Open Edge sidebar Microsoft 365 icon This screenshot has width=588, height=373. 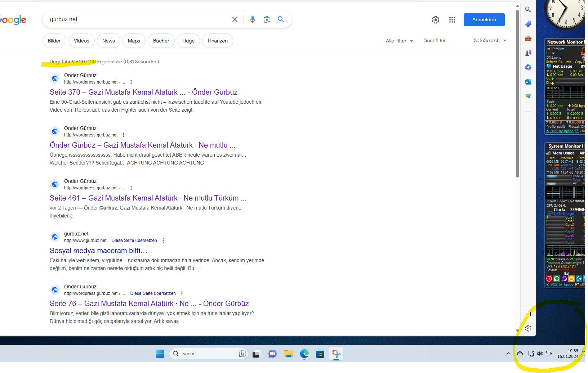click(x=528, y=67)
